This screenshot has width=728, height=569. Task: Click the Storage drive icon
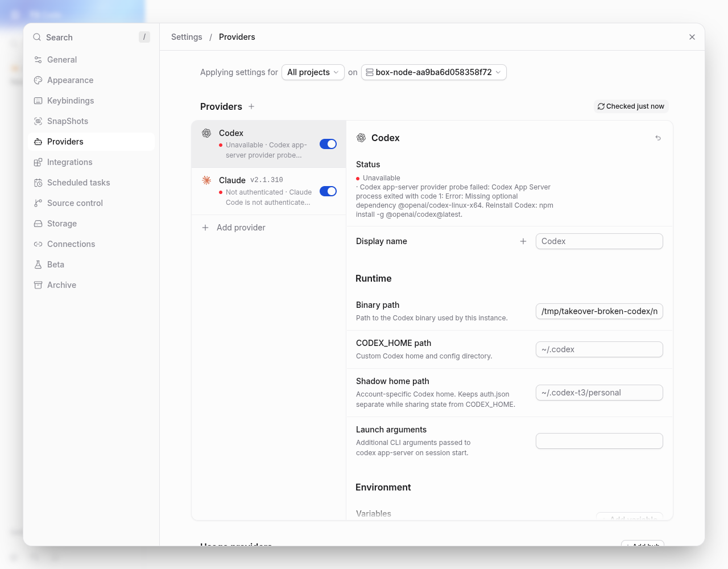coord(38,224)
